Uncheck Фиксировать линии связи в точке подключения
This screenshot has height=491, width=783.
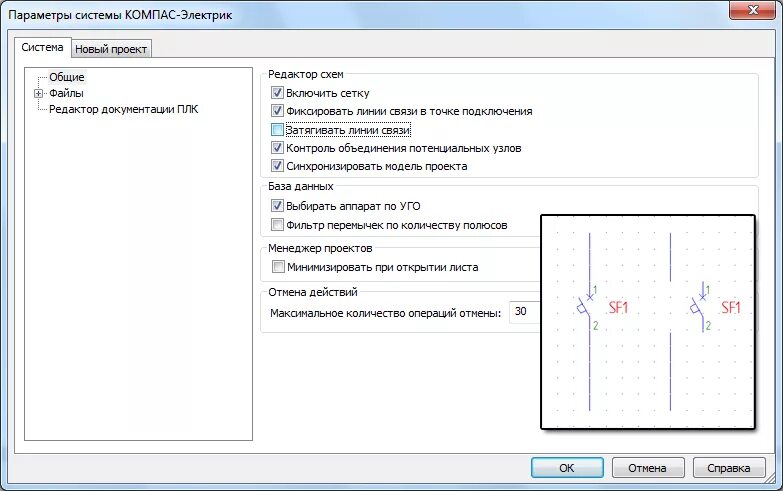coord(277,111)
